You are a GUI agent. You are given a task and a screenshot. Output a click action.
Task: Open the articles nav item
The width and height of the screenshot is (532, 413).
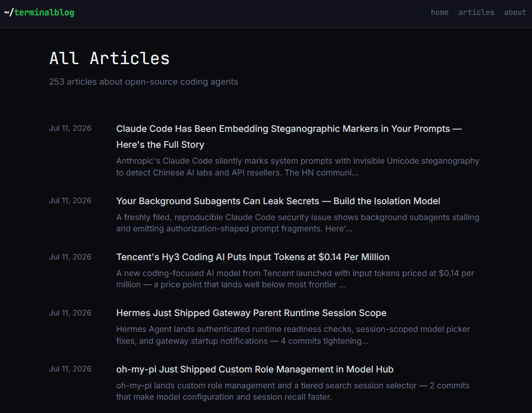click(476, 12)
